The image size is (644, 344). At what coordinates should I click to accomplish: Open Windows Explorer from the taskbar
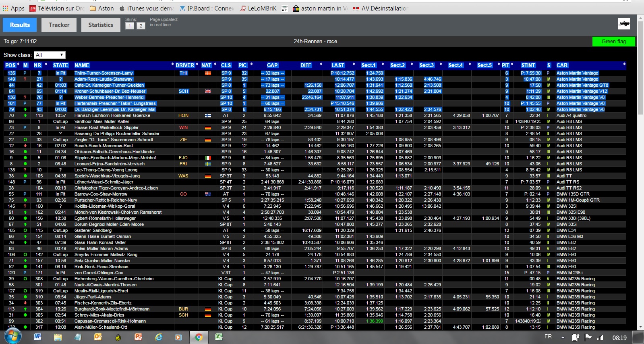tap(58, 337)
